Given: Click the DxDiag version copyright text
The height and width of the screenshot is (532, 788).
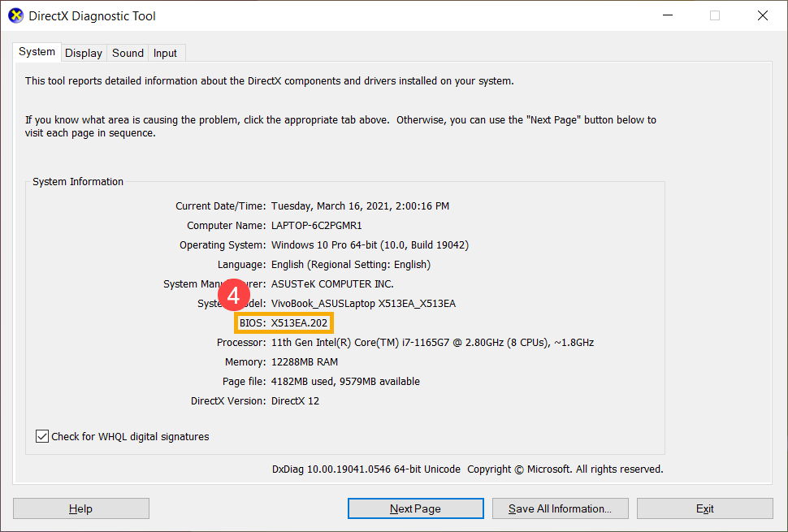Looking at the screenshot, I should pos(467,469).
